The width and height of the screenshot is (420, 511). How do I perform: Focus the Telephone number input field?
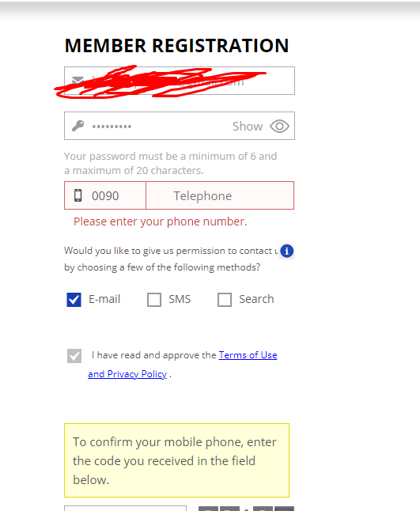pos(220,195)
